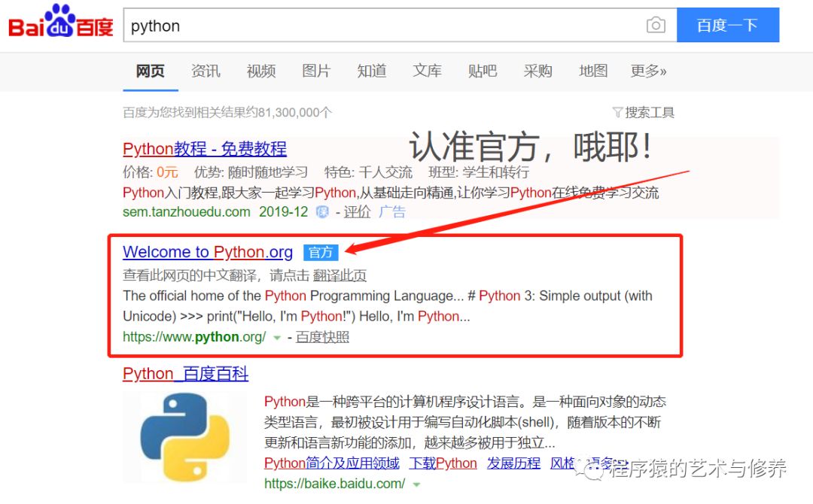This screenshot has width=813, height=504.
Task: Open the 下载Python sublink
Action: [x=443, y=463]
